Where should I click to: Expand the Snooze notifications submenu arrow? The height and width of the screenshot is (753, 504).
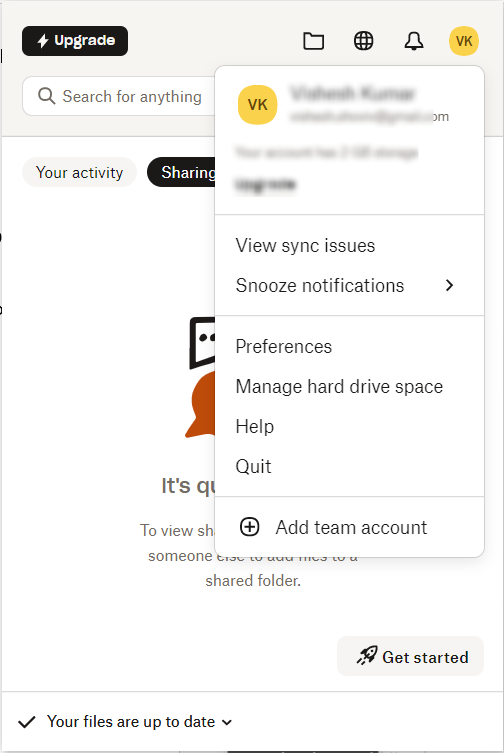[449, 285]
